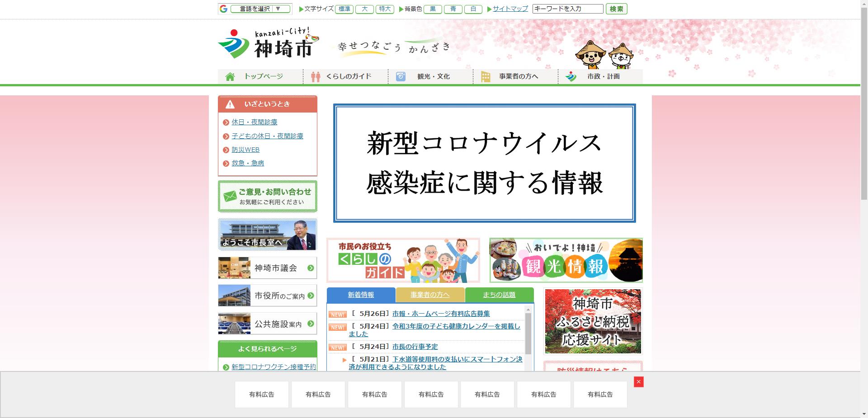Switch to the まちの話題 tab
The width and height of the screenshot is (868, 418).
coord(499,294)
